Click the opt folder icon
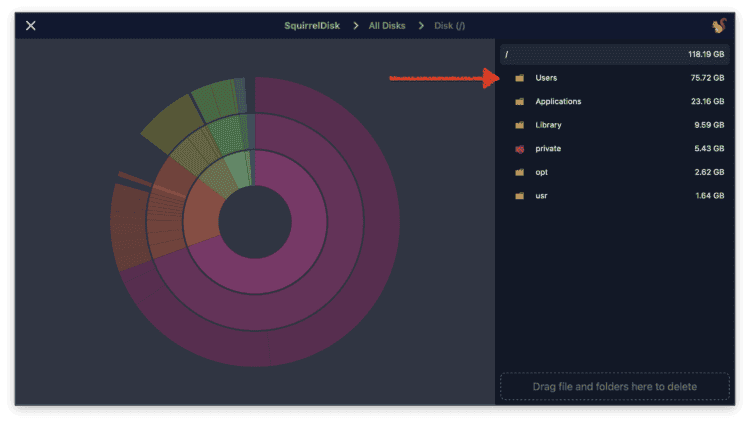The width and height of the screenshot is (750, 423). (x=519, y=172)
